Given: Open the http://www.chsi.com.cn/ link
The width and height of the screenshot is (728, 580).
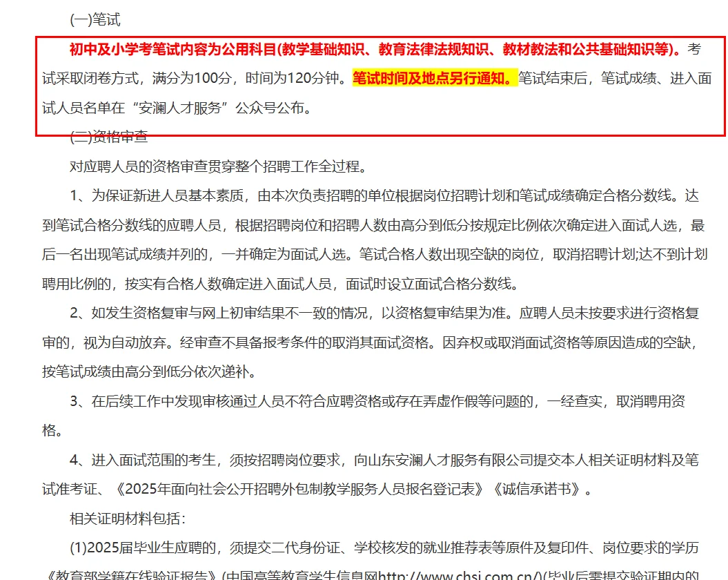Looking at the screenshot, I should pyautogui.click(x=459, y=575).
